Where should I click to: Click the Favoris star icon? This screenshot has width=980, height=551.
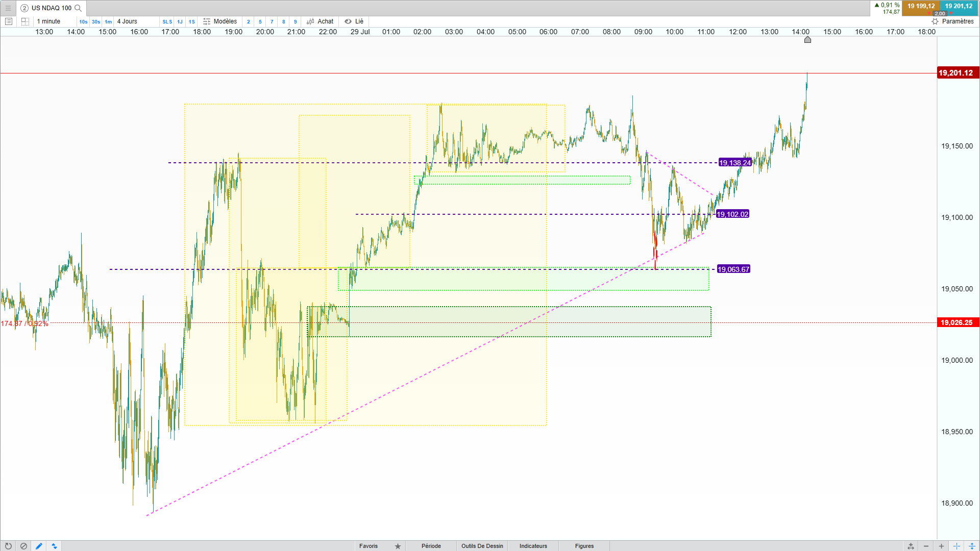coord(398,546)
